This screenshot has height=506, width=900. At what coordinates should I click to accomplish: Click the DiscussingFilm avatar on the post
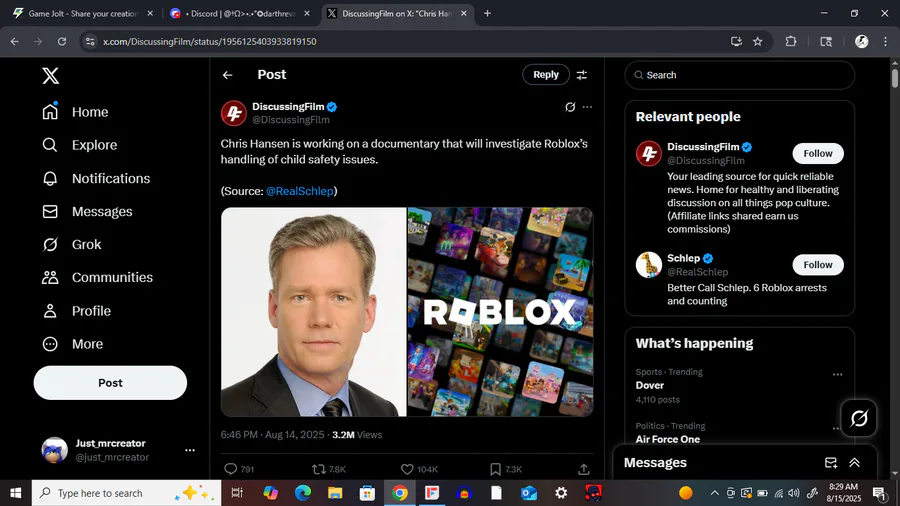click(x=234, y=113)
